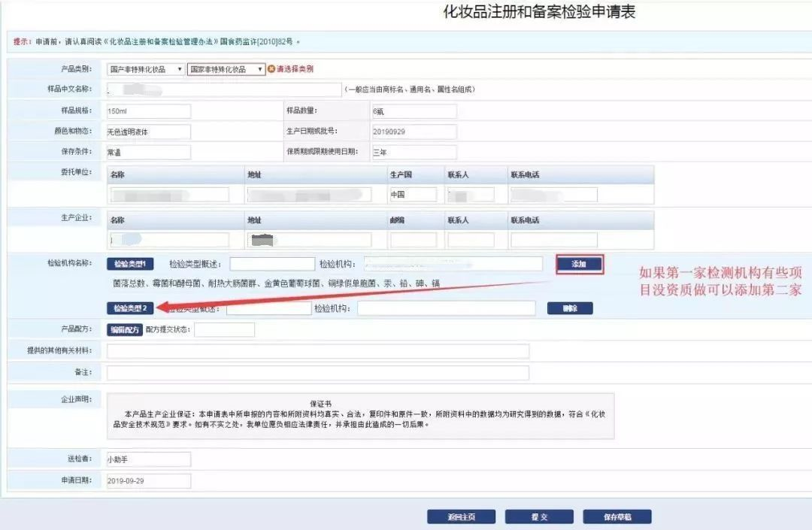Click the 申请日期 date field

coord(148,481)
